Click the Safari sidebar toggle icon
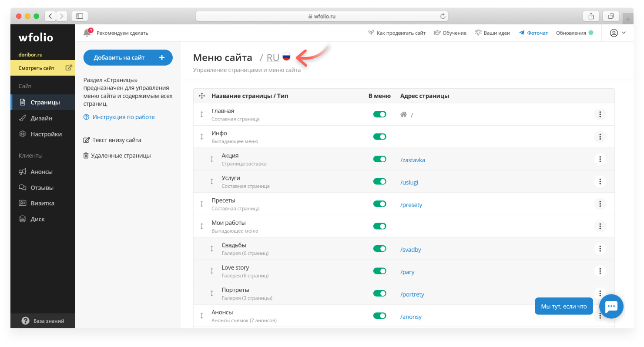This screenshot has height=347, width=644. (x=80, y=16)
